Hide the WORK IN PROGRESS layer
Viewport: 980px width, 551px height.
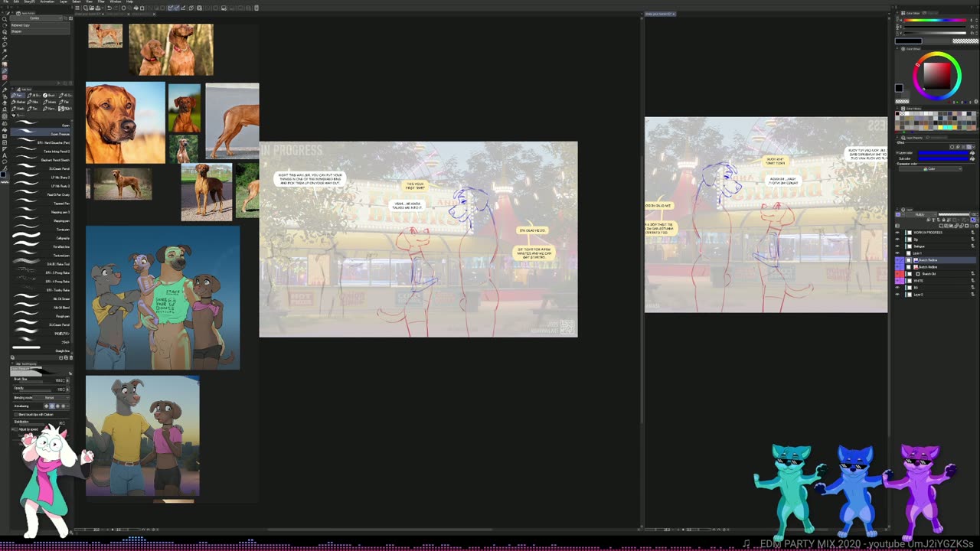pos(897,233)
